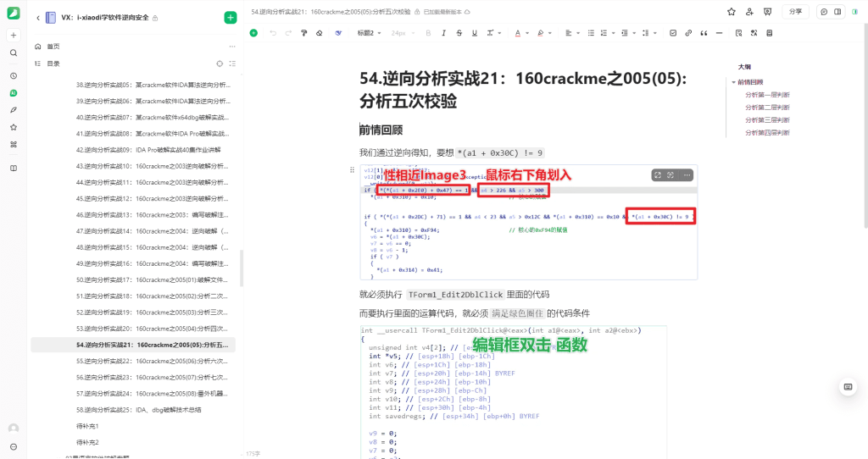Apply strikethrough formatting from toolbar
Viewport: 868px width, 459px height.
[459, 33]
